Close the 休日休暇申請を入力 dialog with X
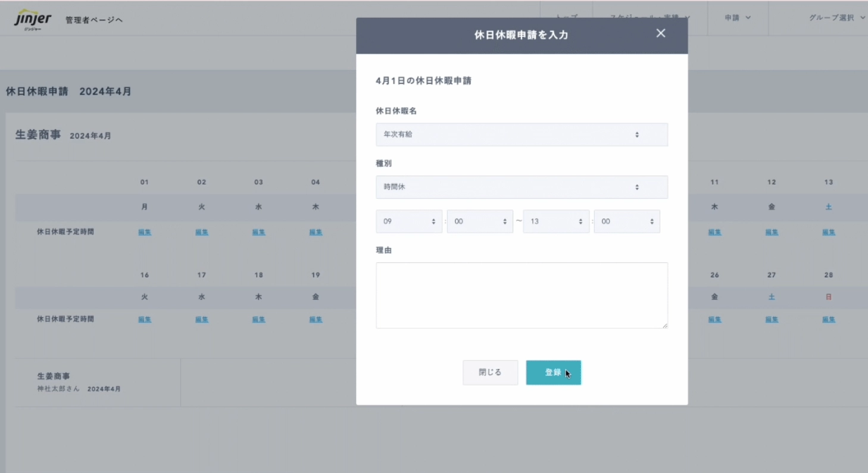The width and height of the screenshot is (868, 473). pyautogui.click(x=661, y=33)
